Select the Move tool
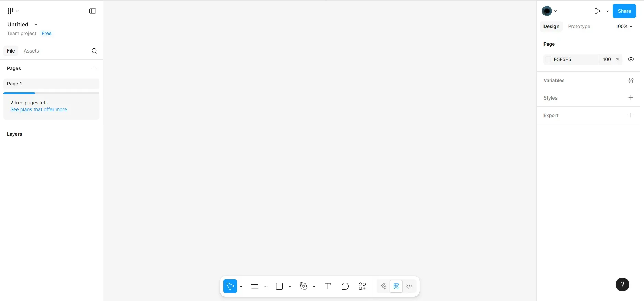644x301 pixels. [230, 286]
